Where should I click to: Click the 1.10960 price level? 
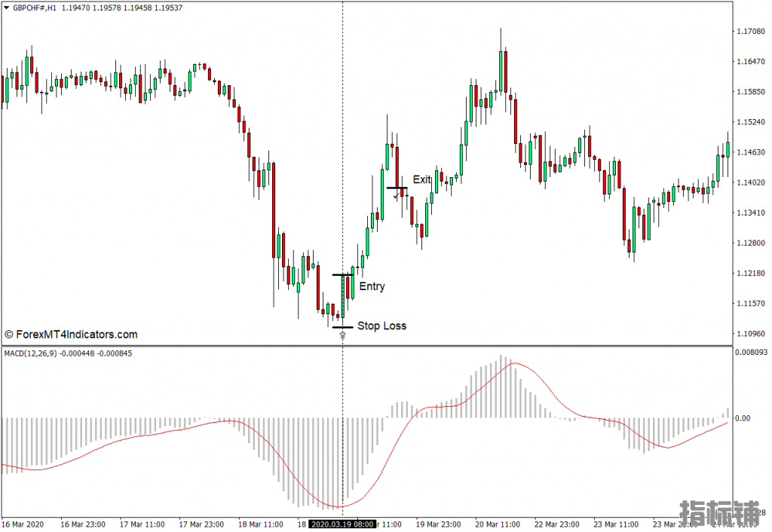[751, 334]
